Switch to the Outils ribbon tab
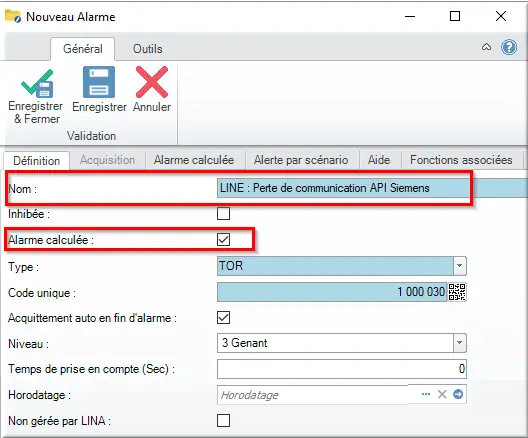Screen dimensions: 528x438 pyautogui.click(x=147, y=49)
